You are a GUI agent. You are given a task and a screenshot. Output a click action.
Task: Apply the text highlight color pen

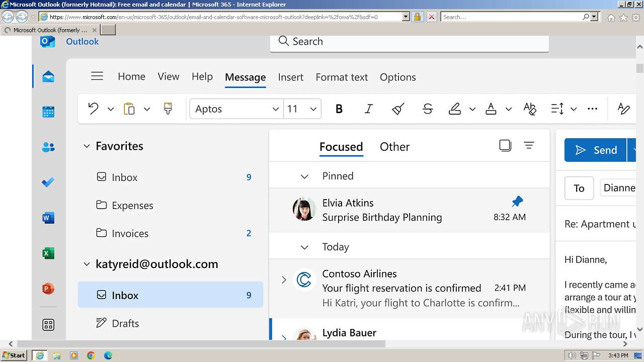tap(455, 109)
